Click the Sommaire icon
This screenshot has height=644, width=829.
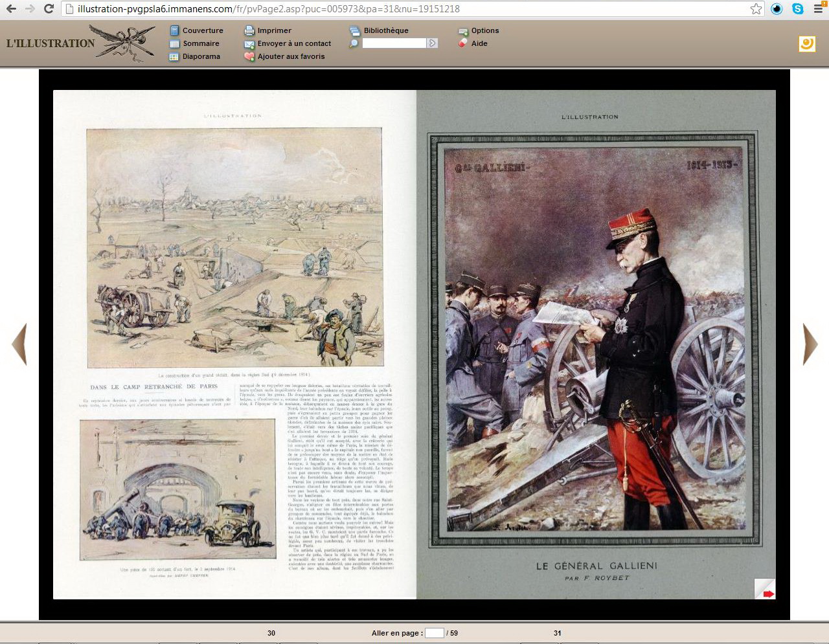174,43
